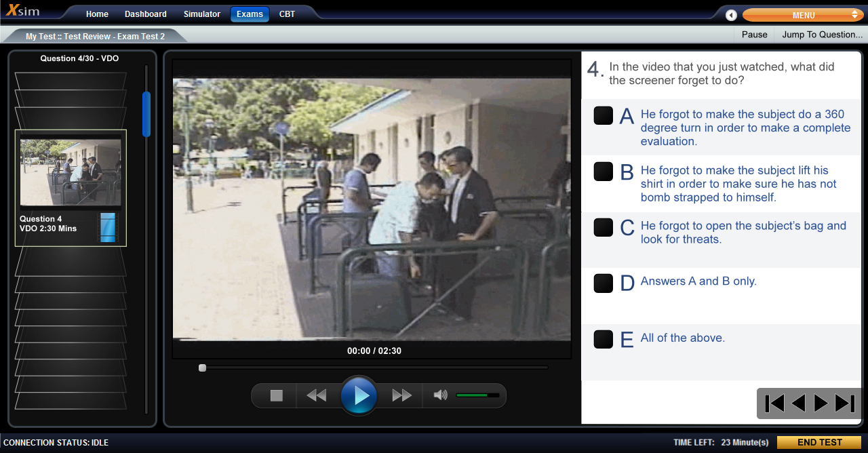
Task: Select answer A checkbox
Action: tap(603, 115)
